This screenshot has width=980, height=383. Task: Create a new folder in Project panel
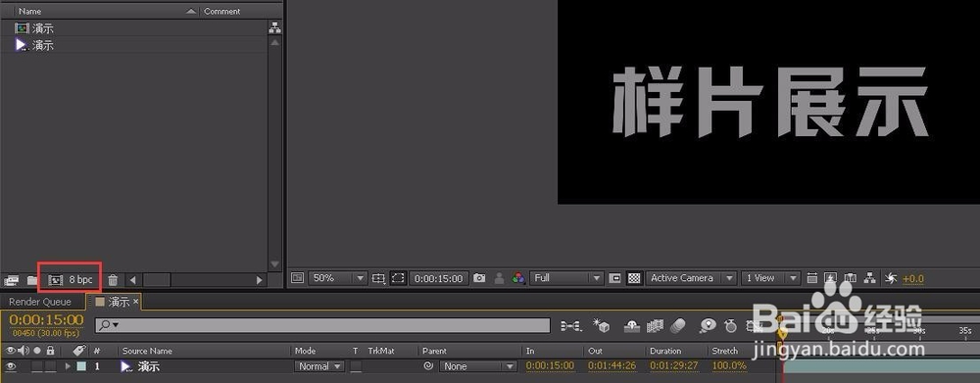tap(32, 280)
